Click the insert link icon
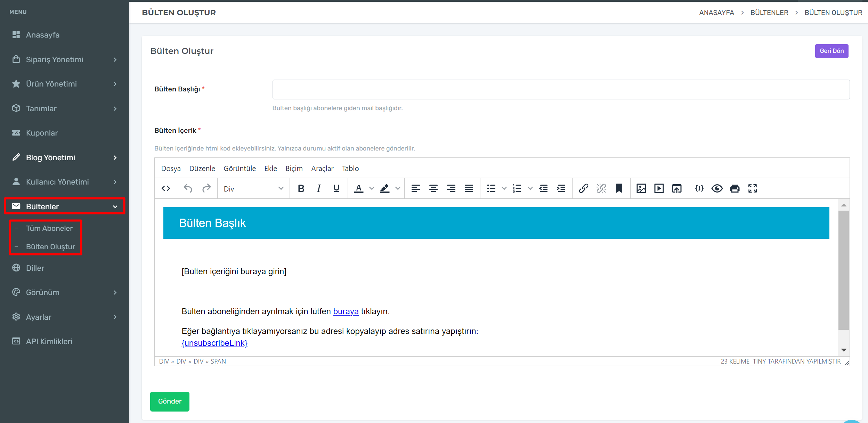This screenshot has width=868, height=423. [583, 188]
